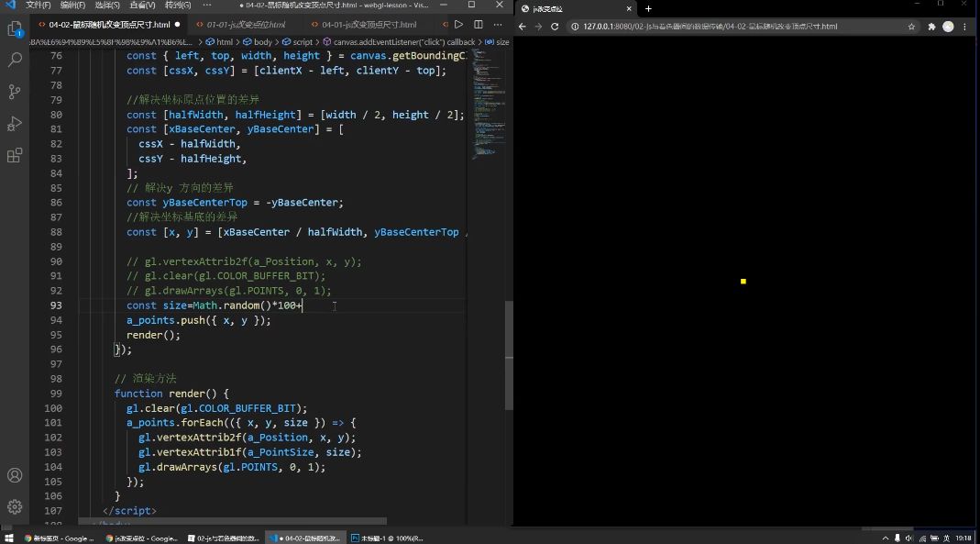Open the Manage gear settings icon
Viewport: 980px width, 544px height.
(x=15, y=506)
